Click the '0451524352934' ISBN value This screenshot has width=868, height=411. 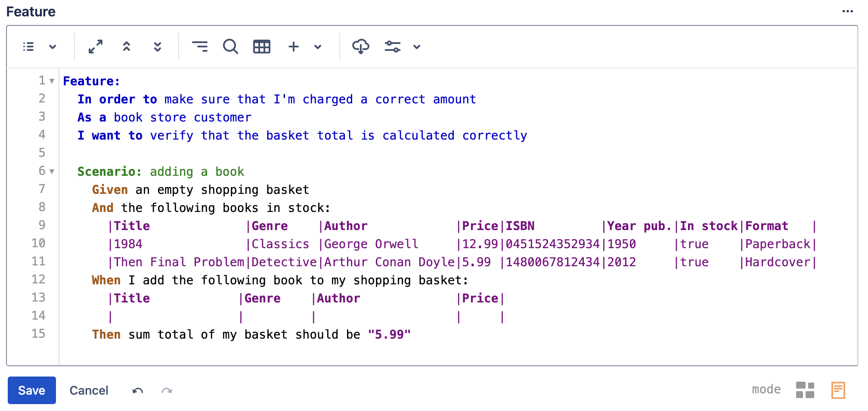pyautogui.click(x=552, y=244)
